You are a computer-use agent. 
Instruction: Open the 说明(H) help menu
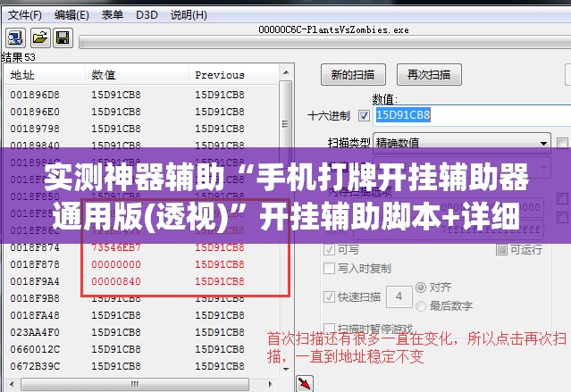(189, 15)
